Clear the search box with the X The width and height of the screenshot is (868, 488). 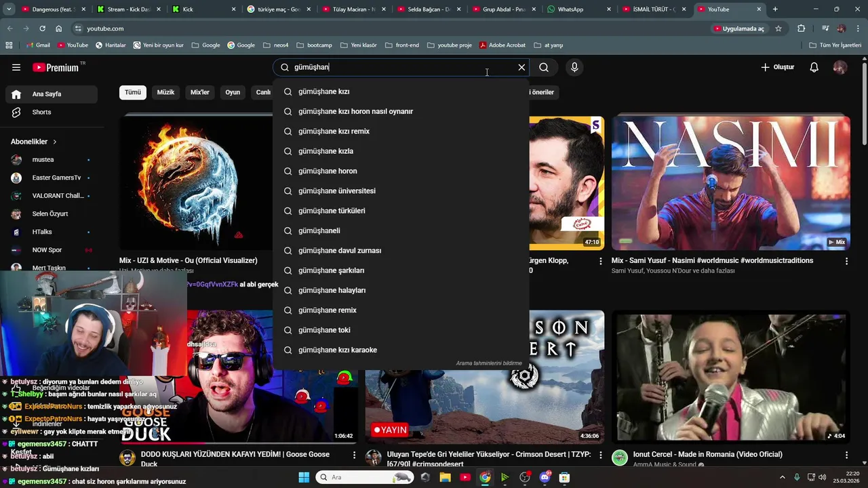click(x=521, y=67)
